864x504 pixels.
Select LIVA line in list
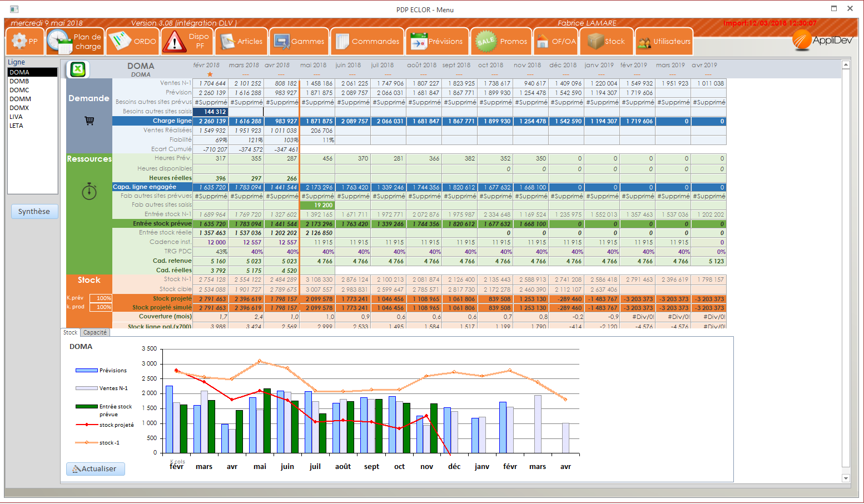[x=16, y=117]
